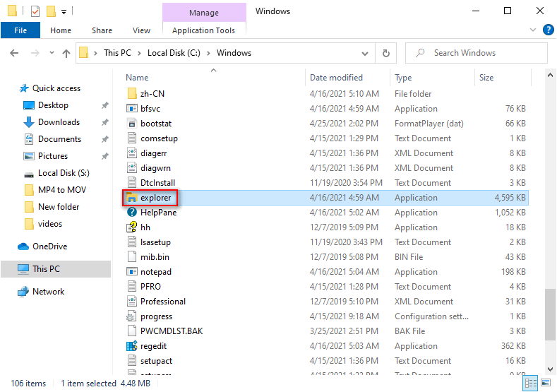Click the explorer application icon
The image size is (557, 392).
(x=132, y=198)
